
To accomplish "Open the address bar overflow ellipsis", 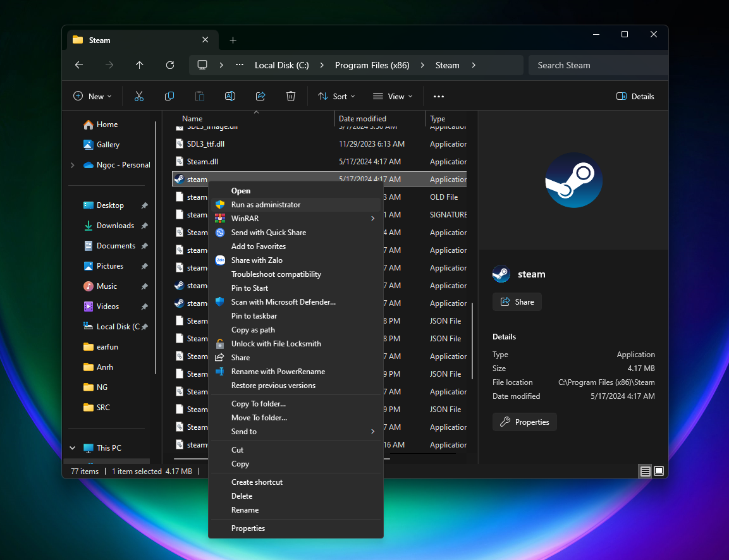I will [240, 65].
